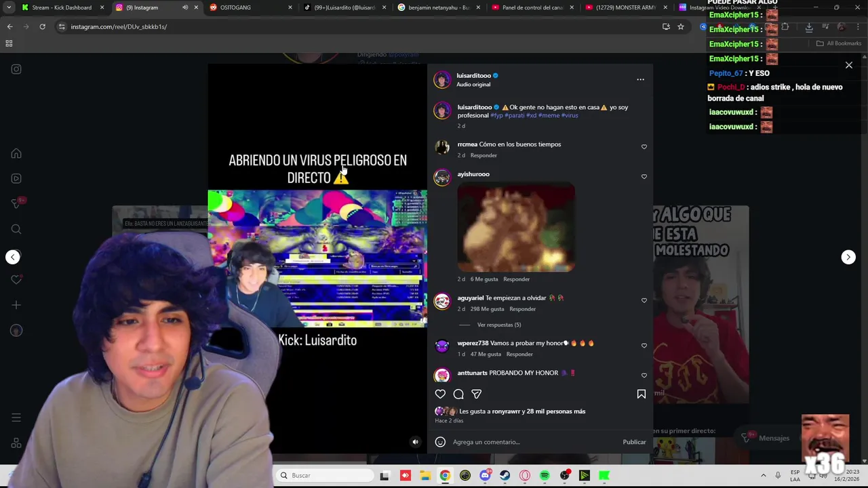Like anttunarts's comment
This screenshot has width=868, height=488.
tap(644, 375)
